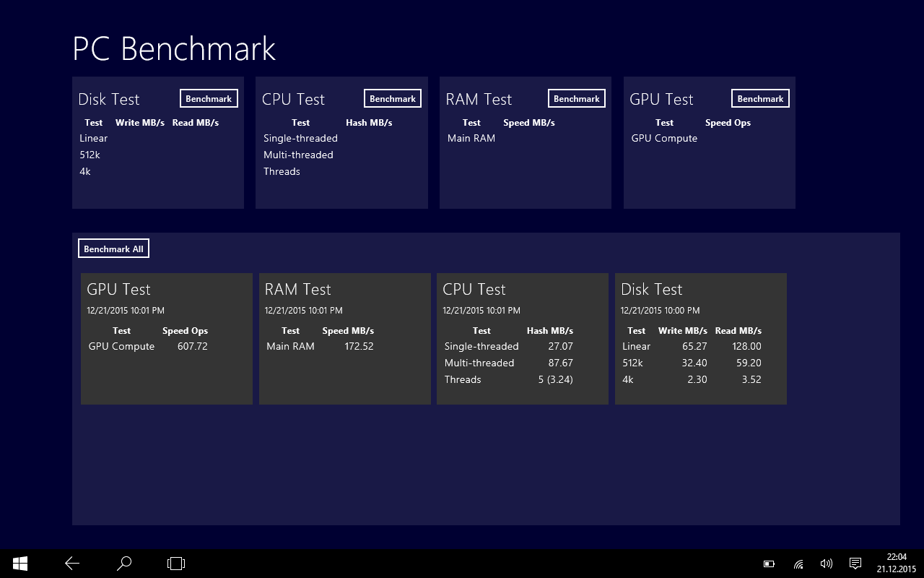Click the 512k read value 59.20
The image size is (924, 578).
click(749, 363)
